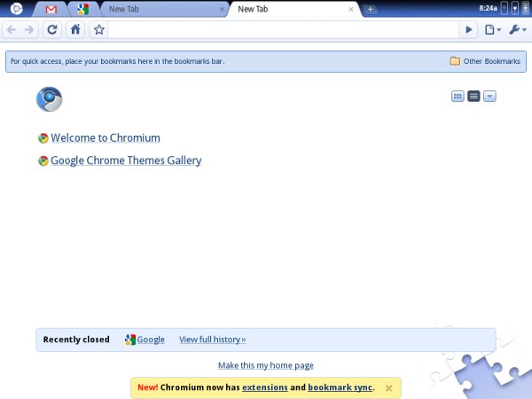Reload the current page
This screenshot has height=399, width=532.
coord(52,30)
